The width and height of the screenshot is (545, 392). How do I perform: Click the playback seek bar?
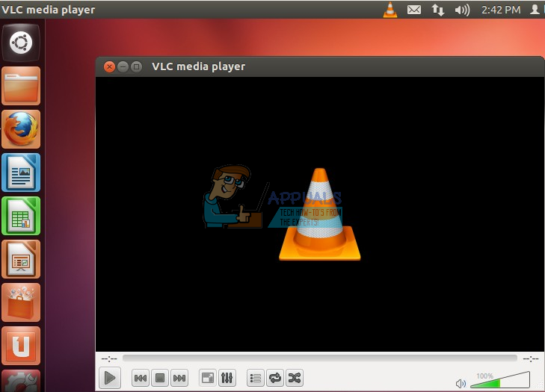pos(319,359)
